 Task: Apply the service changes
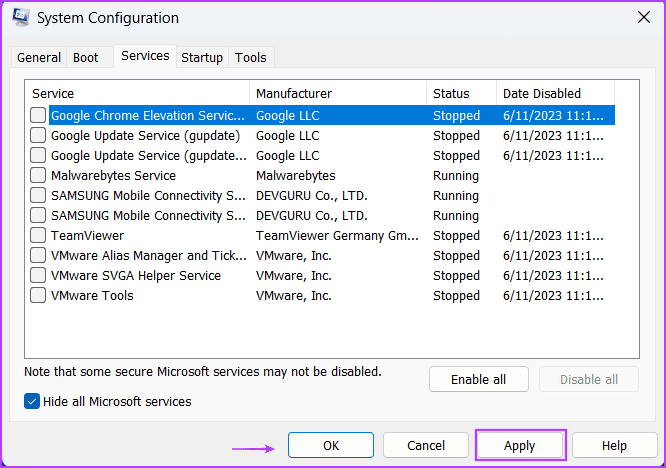tap(520, 445)
